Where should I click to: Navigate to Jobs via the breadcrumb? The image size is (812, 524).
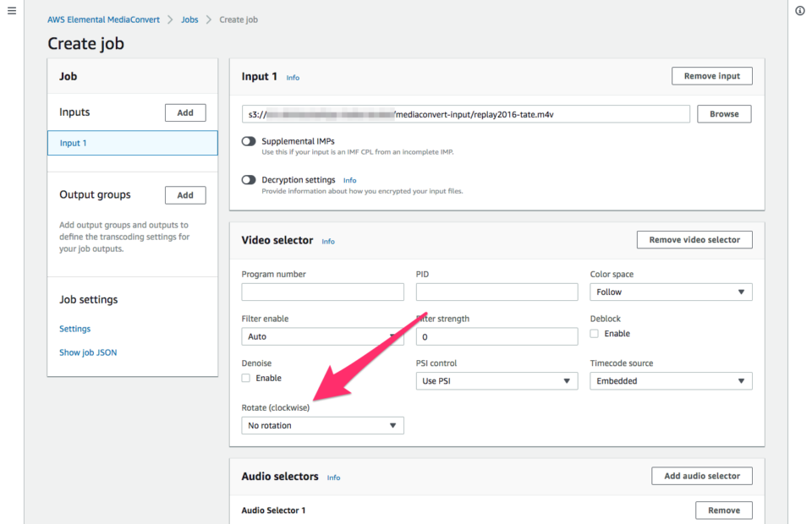[x=189, y=19]
